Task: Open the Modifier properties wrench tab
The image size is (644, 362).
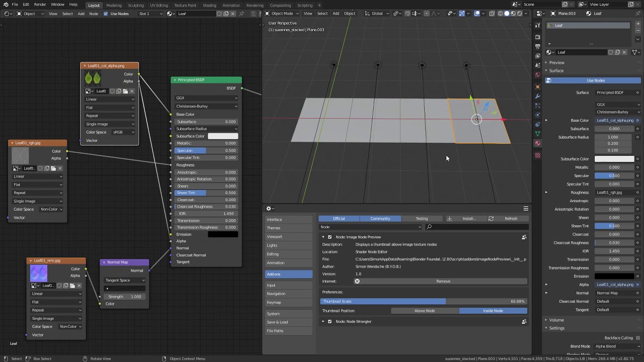Action: [537, 96]
